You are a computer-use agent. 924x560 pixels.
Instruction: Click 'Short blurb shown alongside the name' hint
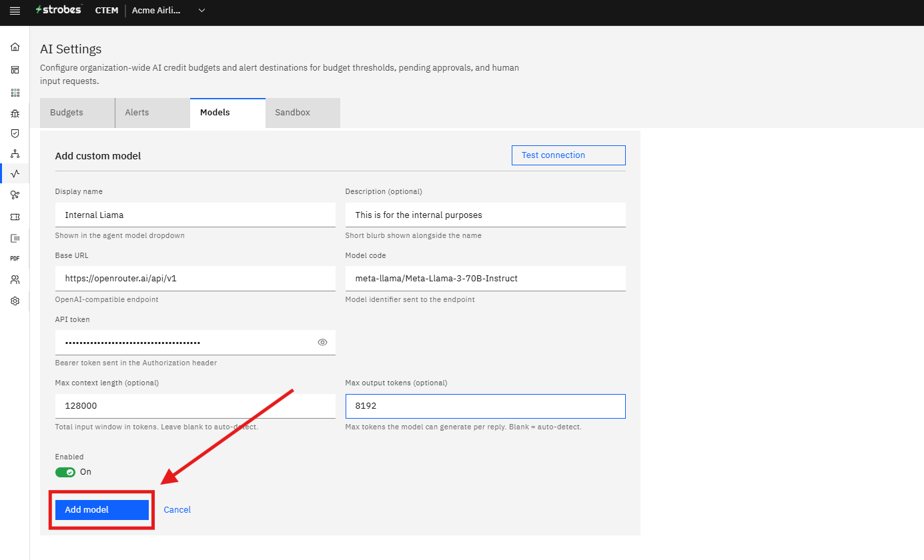tap(414, 236)
